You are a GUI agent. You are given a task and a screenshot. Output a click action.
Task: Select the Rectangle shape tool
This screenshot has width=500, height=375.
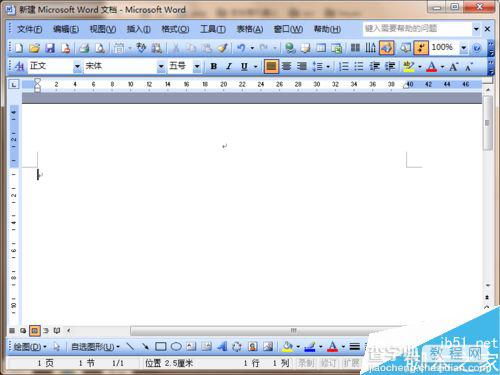click(161, 347)
